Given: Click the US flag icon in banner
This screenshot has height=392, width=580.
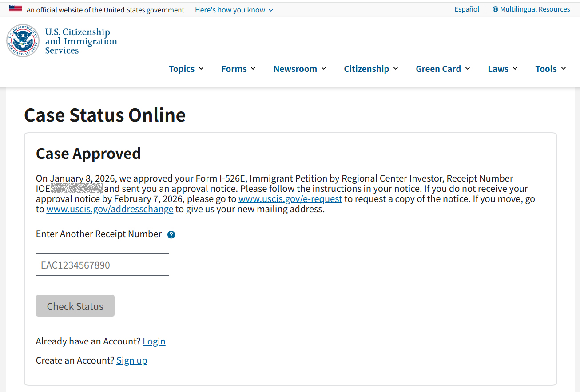Looking at the screenshot, I should [x=16, y=8].
